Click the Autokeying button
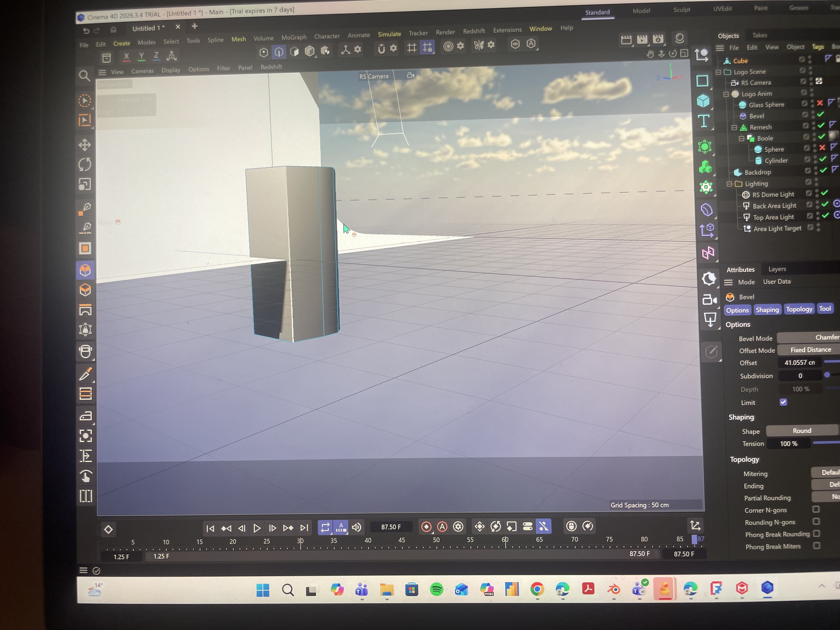This screenshot has width=840, height=630. pos(442,527)
